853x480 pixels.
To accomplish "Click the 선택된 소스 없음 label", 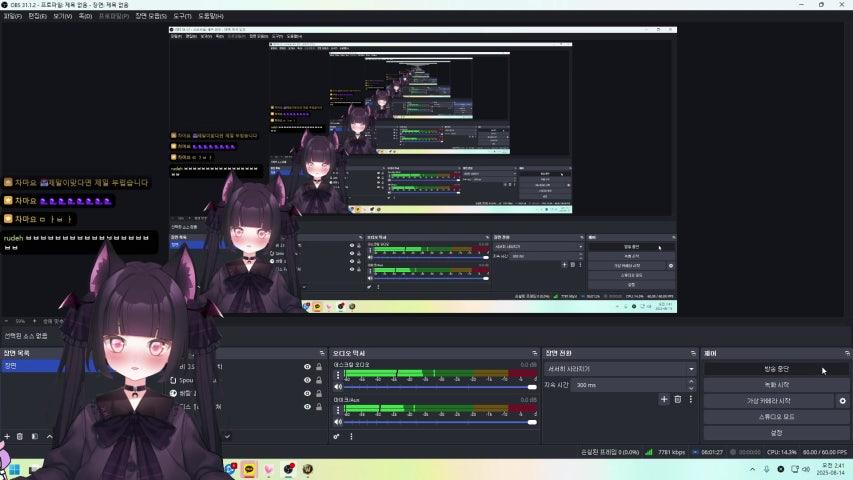I will click(26, 336).
